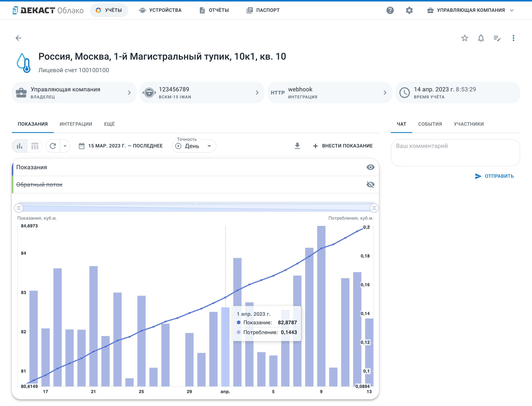Download readings with the download icon
The width and height of the screenshot is (532, 406).
297,146
